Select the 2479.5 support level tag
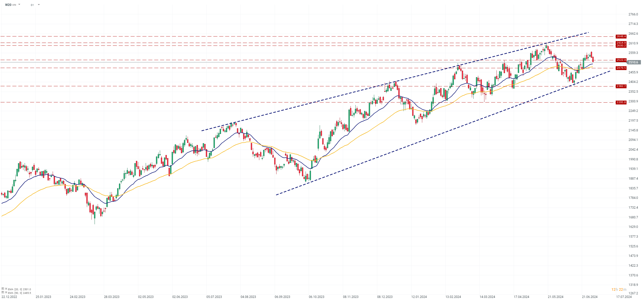Image resolution: width=644 pixels, height=301 pixels. point(621,68)
